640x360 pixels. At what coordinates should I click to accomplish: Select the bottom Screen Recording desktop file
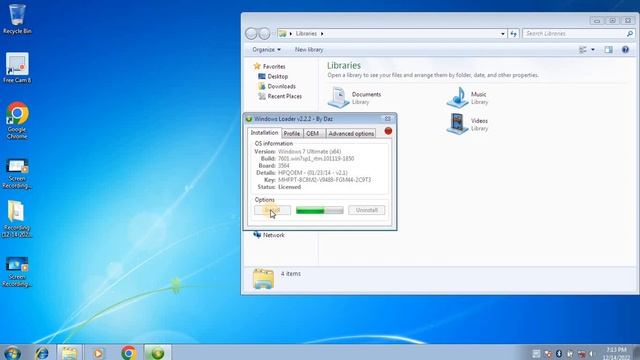17,271
